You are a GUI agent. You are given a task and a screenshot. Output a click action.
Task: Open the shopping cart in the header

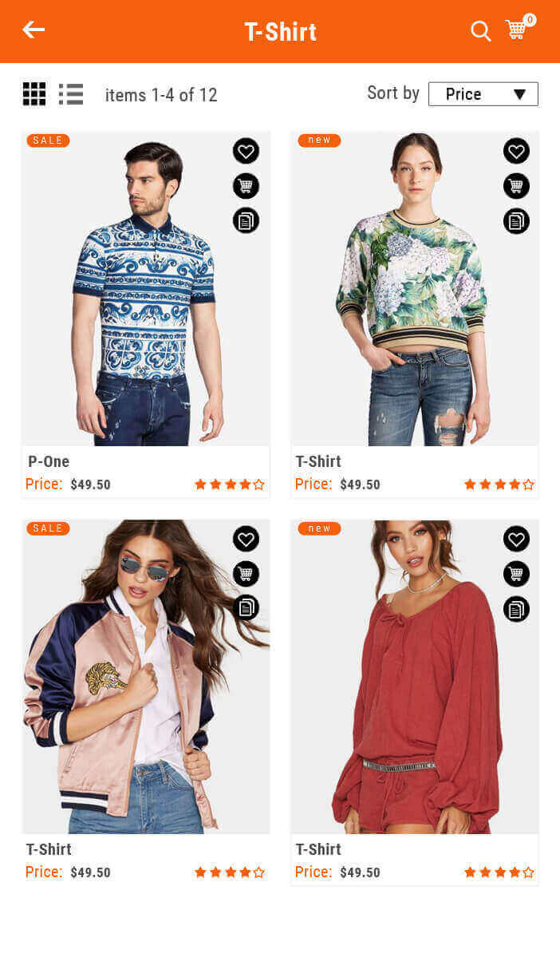(x=516, y=30)
